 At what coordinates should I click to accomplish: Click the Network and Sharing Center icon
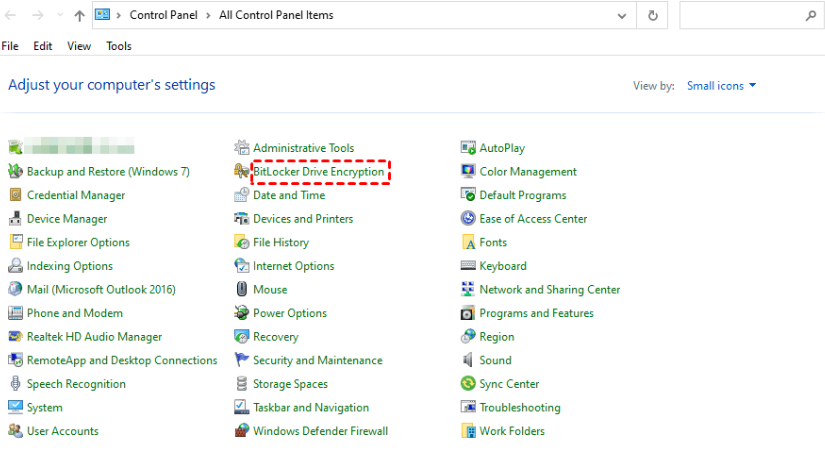[468, 290]
